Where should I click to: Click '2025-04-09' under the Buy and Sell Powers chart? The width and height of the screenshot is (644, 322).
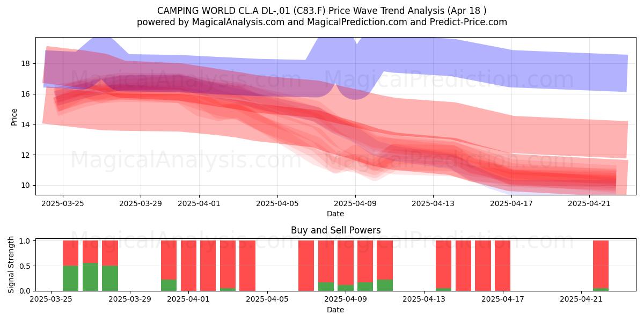click(x=345, y=299)
